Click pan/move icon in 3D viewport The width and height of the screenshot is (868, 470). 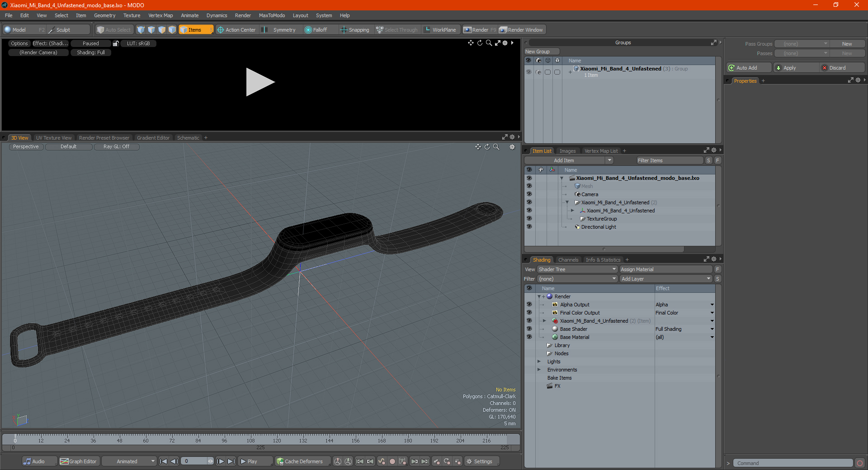(x=478, y=147)
